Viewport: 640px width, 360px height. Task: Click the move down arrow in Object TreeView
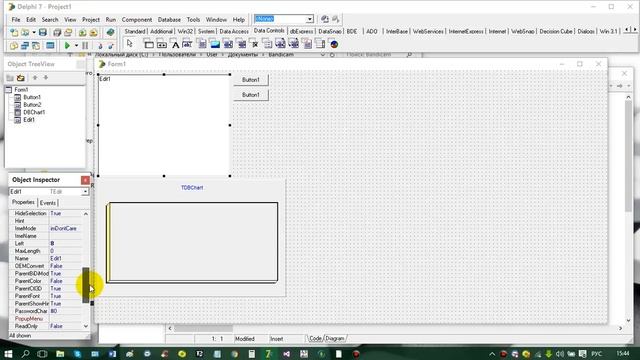pos(46,78)
